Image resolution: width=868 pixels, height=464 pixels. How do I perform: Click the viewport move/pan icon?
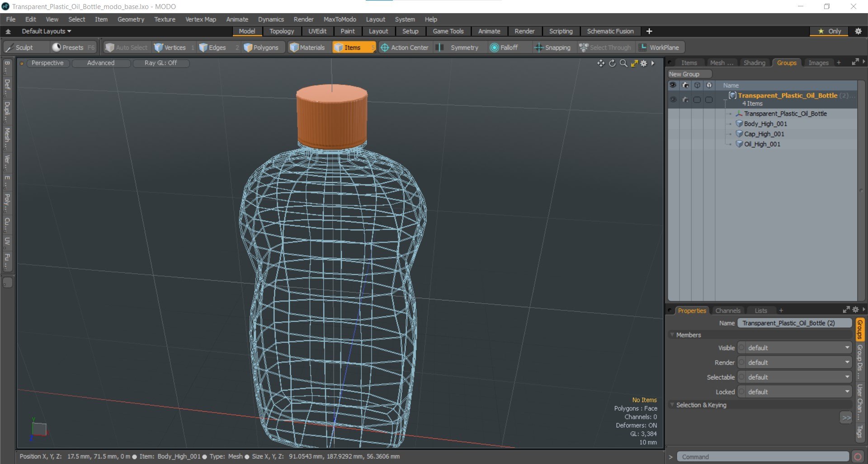(x=601, y=63)
